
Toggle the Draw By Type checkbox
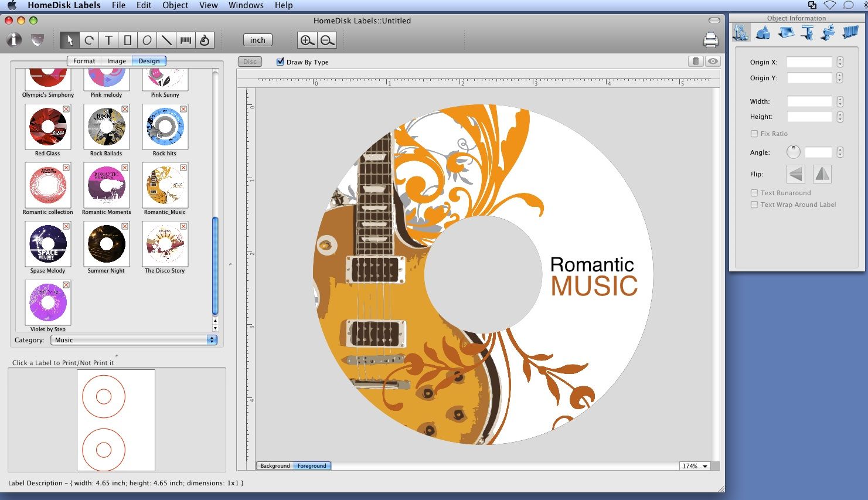coord(280,62)
